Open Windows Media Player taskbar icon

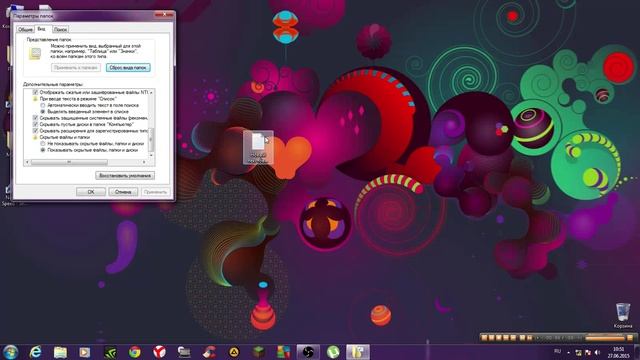(x=85, y=352)
